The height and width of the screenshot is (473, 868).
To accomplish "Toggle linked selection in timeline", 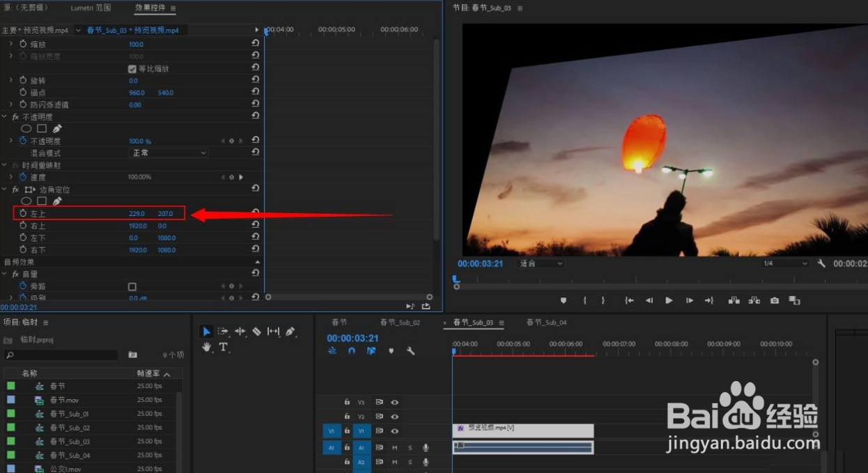I will click(371, 351).
